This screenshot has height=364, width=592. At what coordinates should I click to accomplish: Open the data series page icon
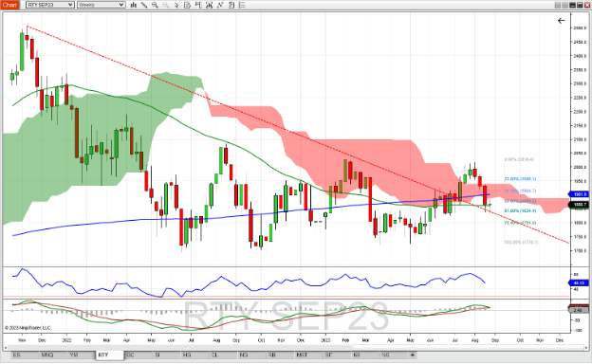pos(187,5)
